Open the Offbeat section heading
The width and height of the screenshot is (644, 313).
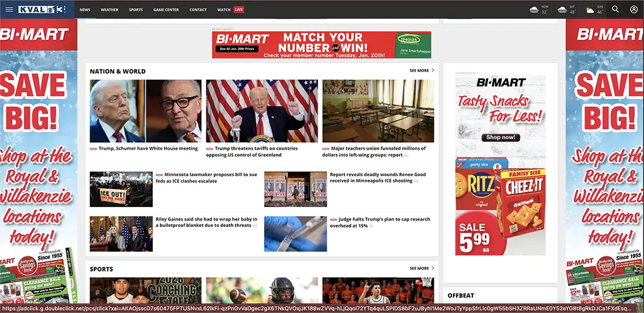click(461, 295)
